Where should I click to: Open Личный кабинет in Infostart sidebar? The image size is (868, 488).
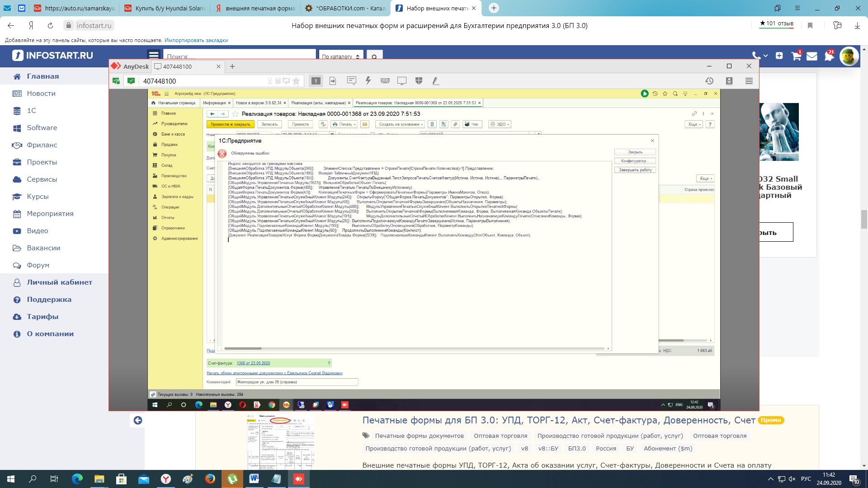point(59,282)
